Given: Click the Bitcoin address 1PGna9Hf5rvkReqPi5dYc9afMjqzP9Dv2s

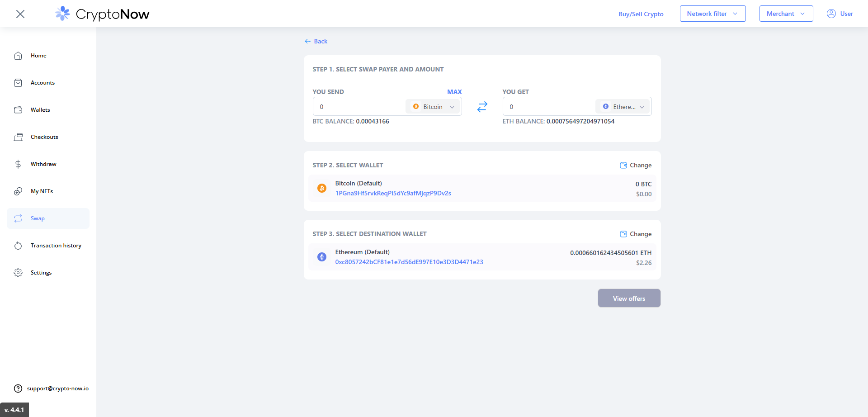Looking at the screenshot, I should [393, 193].
